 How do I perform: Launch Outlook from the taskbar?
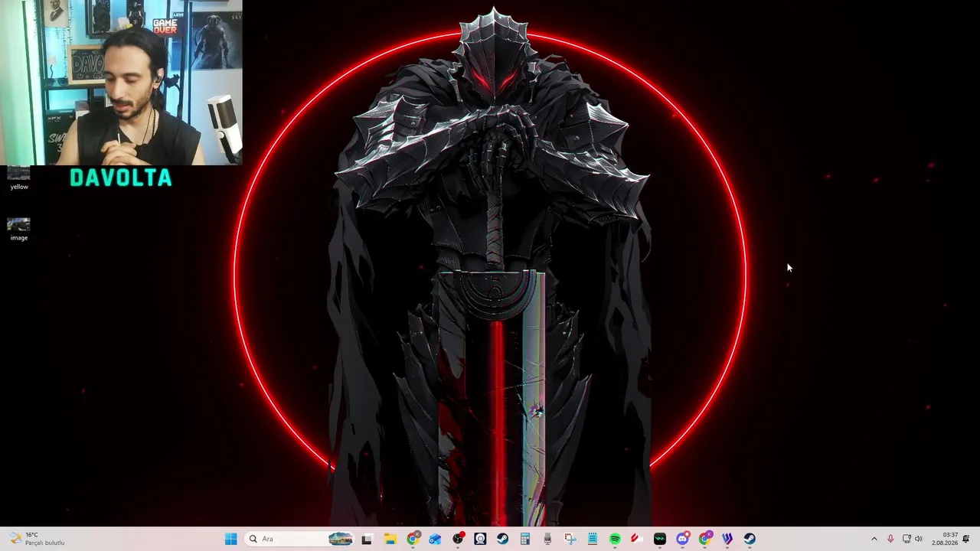point(435,539)
